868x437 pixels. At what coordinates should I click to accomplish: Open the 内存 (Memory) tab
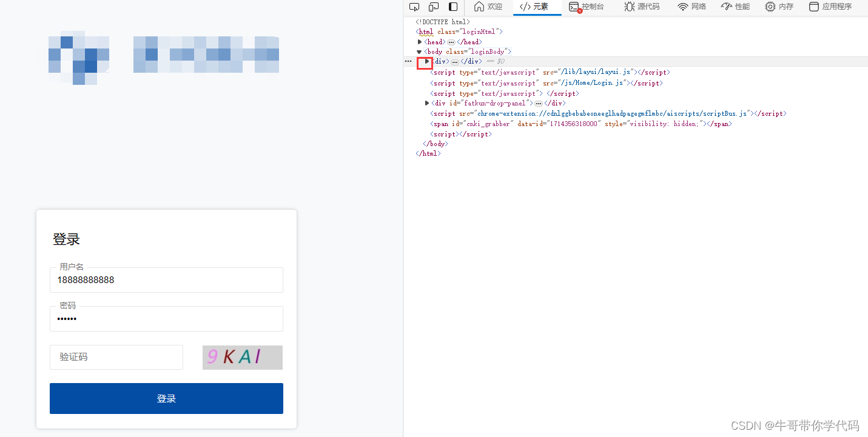point(779,7)
